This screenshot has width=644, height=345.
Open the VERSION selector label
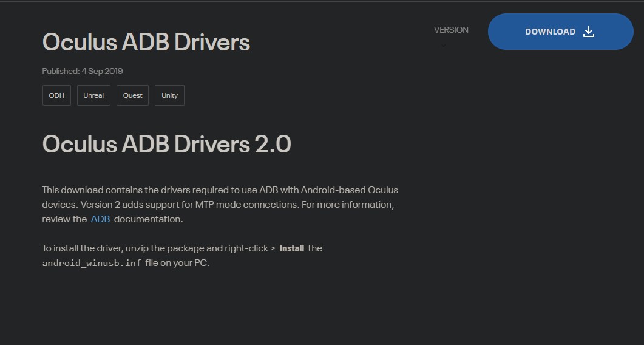[x=451, y=30]
